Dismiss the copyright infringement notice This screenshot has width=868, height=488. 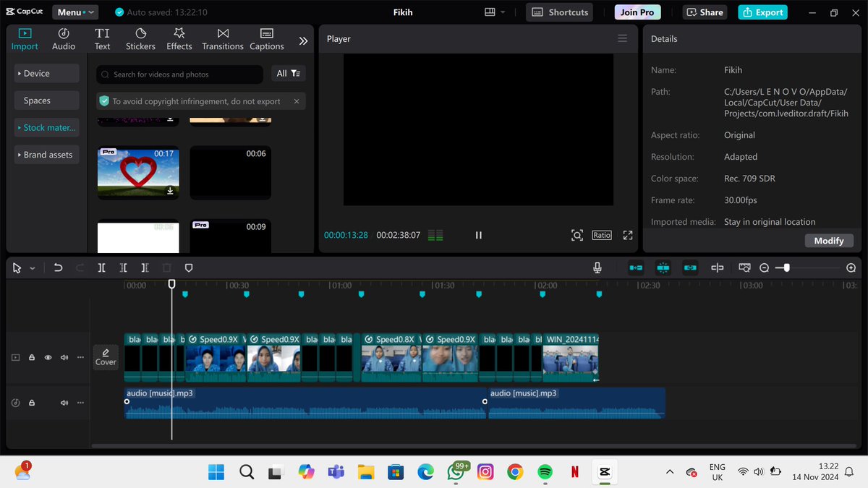297,101
